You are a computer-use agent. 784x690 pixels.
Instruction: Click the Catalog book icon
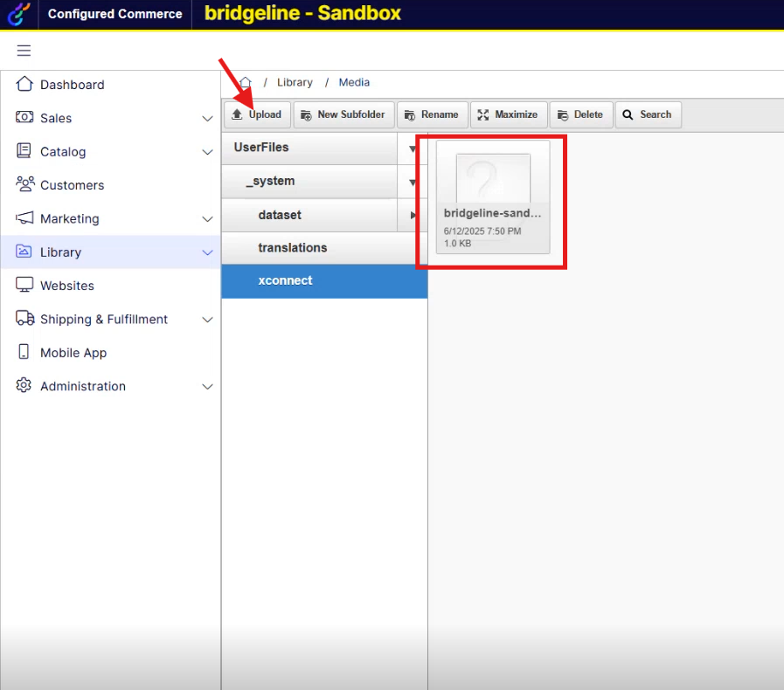(x=24, y=150)
